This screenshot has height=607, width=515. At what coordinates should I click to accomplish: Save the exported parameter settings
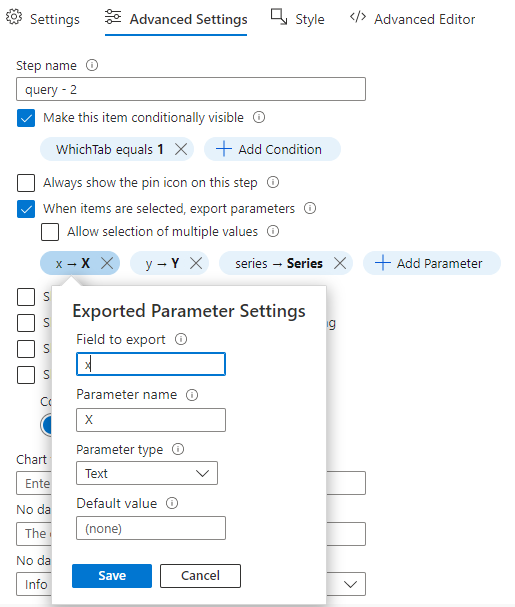[112, 576]
